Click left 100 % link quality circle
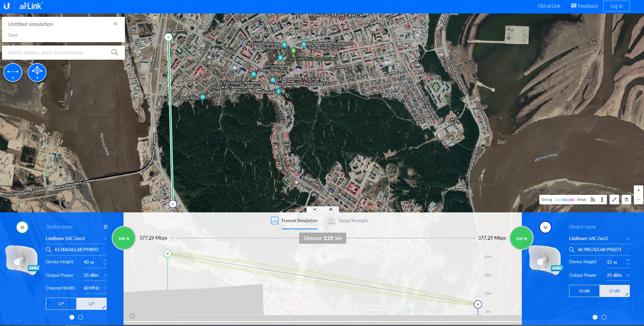Viewport: 644px width, 326px height. pos(124,238)
